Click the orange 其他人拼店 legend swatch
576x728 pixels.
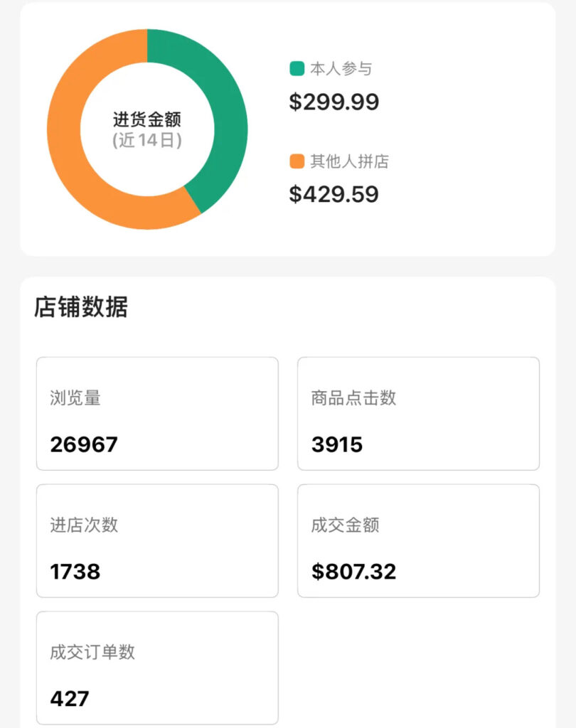297,162
